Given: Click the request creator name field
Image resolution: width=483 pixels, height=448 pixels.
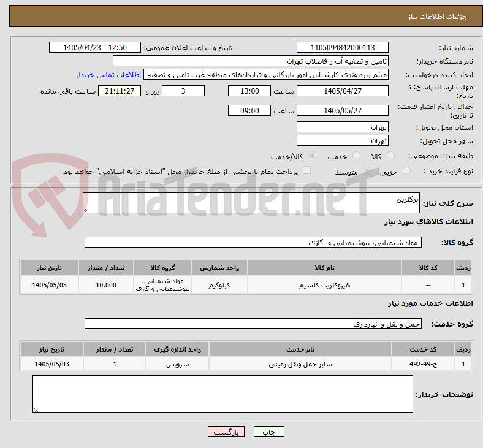Looking at the screenshot, I should click(x=266, y=75).
